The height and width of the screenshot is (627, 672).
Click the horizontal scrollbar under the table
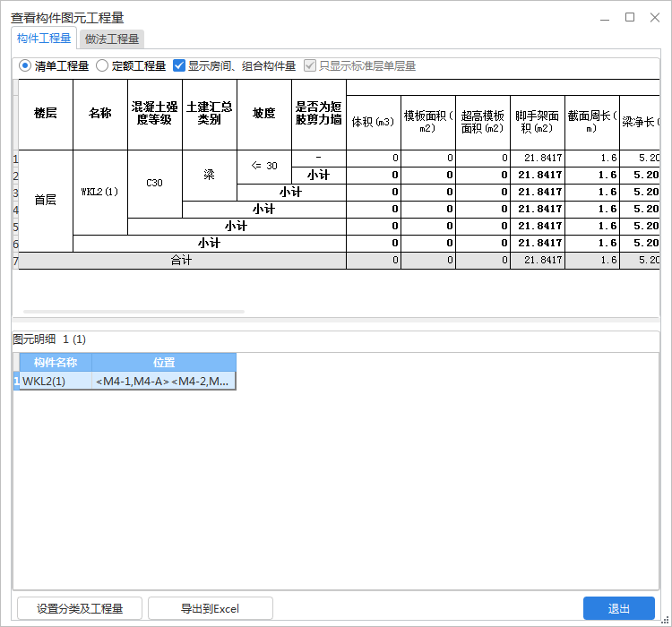click(x=134, y=312)
